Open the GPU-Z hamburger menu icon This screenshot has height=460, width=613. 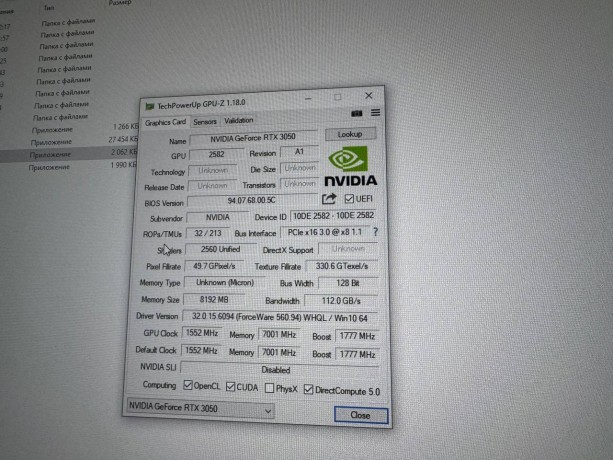click(x=375, y=113)
